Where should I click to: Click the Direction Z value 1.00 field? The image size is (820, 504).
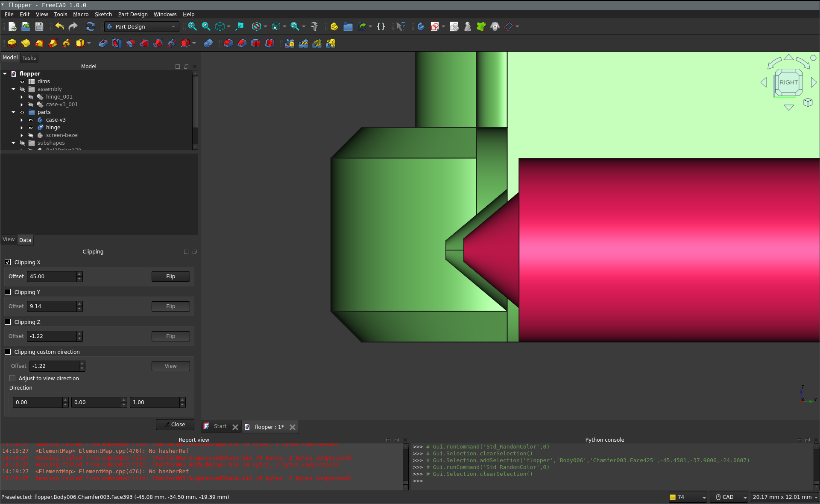point(155,402)
